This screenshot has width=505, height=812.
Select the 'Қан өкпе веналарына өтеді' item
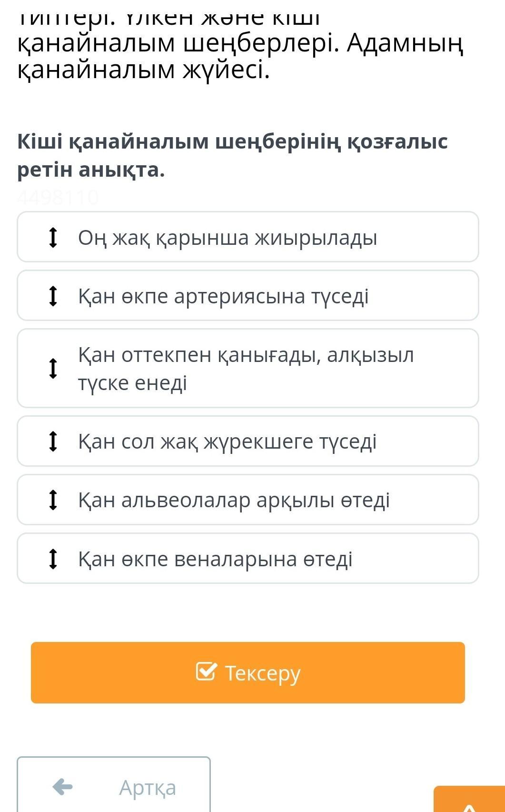pos(248,558)
